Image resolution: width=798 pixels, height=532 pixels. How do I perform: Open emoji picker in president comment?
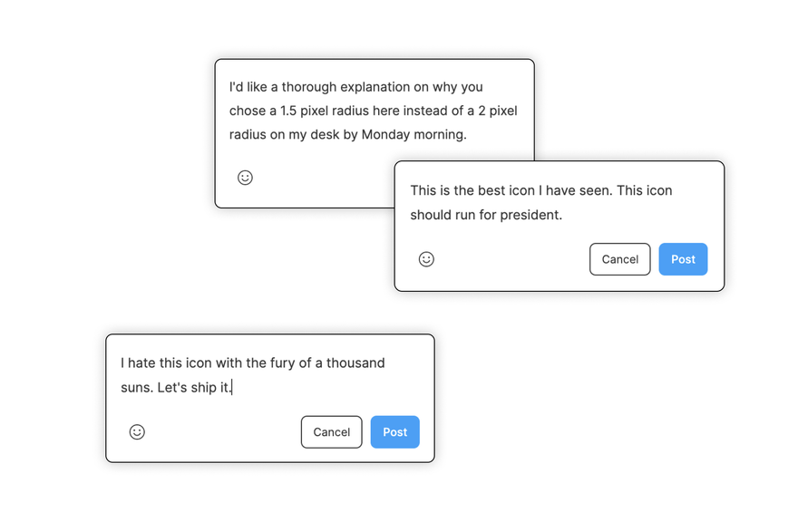point(426,259)
